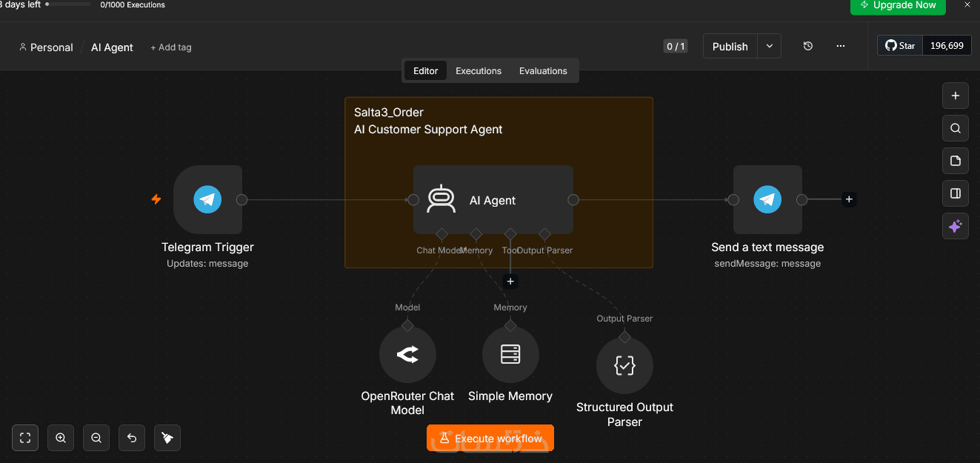Switch to the Editor tab

click(x=426, y=70)
